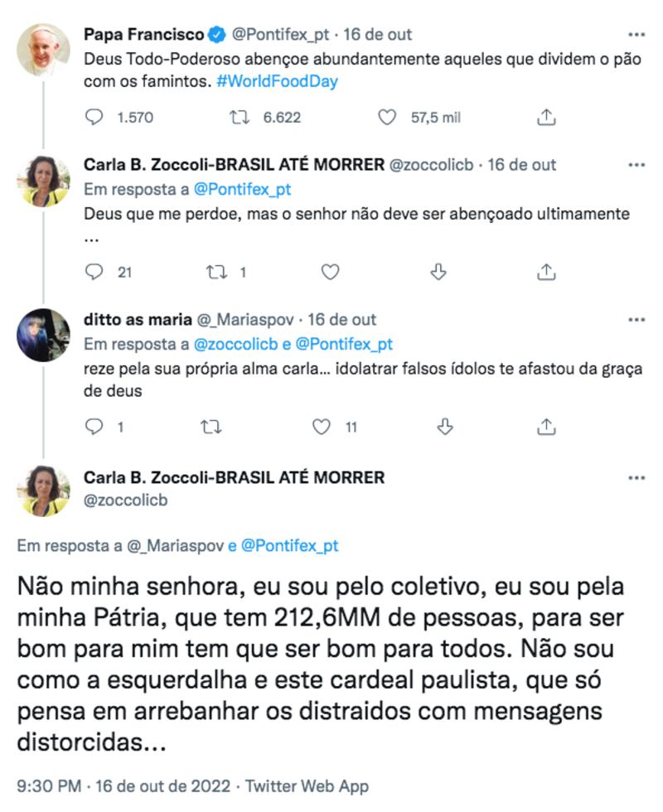
Task: Click the downvote arrow on Carla's reply
Action: tap(441, 272)
